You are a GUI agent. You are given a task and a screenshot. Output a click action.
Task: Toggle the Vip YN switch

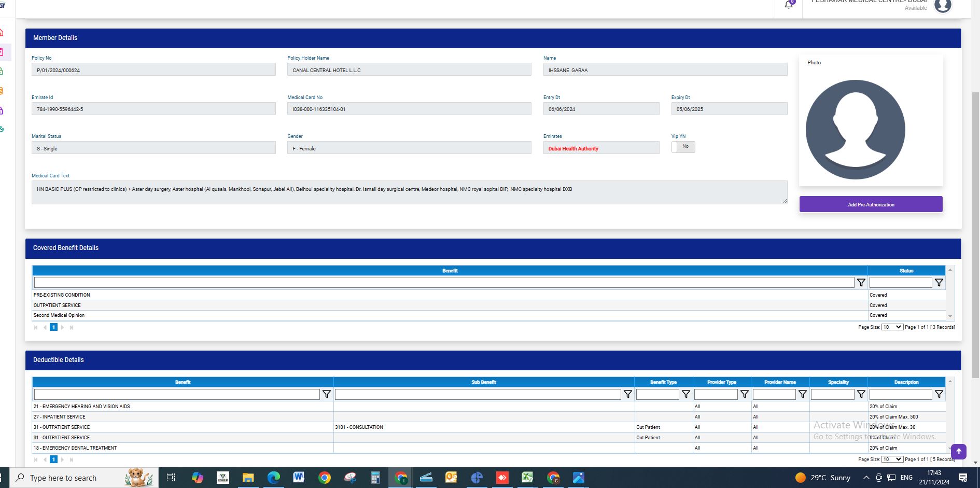coord(683,147)
